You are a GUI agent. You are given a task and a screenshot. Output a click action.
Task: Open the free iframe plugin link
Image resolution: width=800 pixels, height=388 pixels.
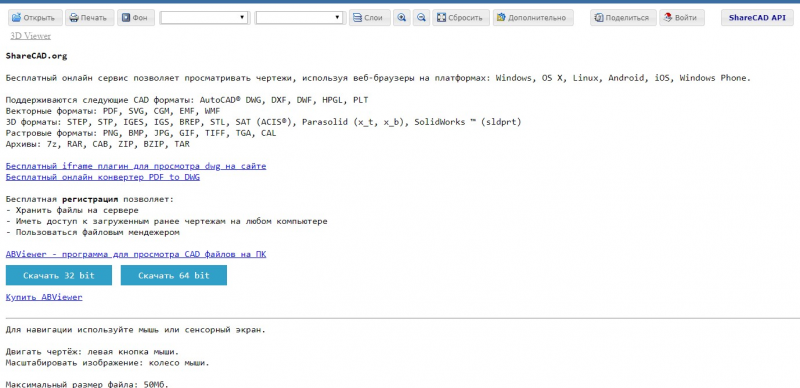coord(136,166)
